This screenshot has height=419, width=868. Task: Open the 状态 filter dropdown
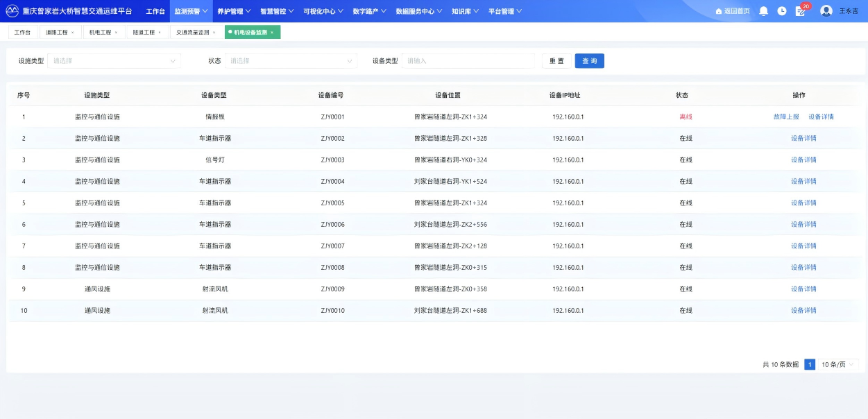click(x=291, y=61)
